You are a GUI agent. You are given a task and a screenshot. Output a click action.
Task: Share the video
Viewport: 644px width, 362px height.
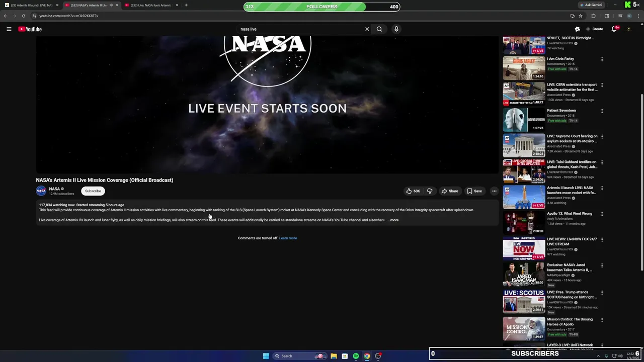450,191
